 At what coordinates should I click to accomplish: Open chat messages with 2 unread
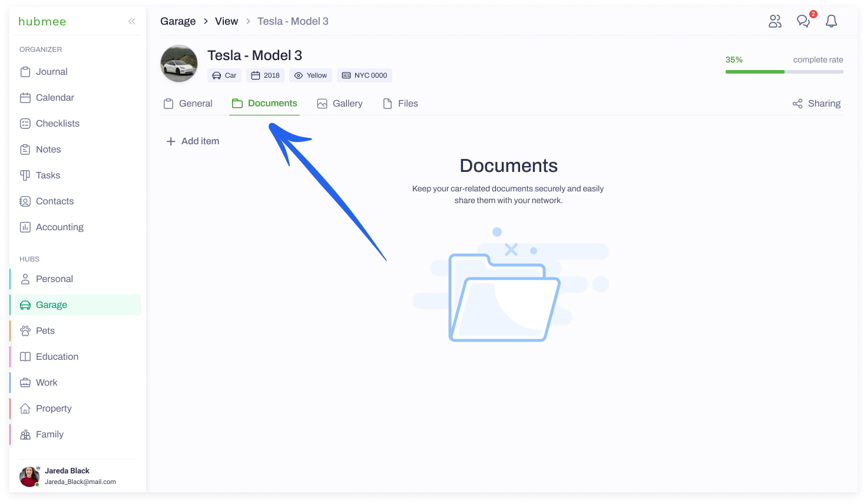click(x=803, y=21)
